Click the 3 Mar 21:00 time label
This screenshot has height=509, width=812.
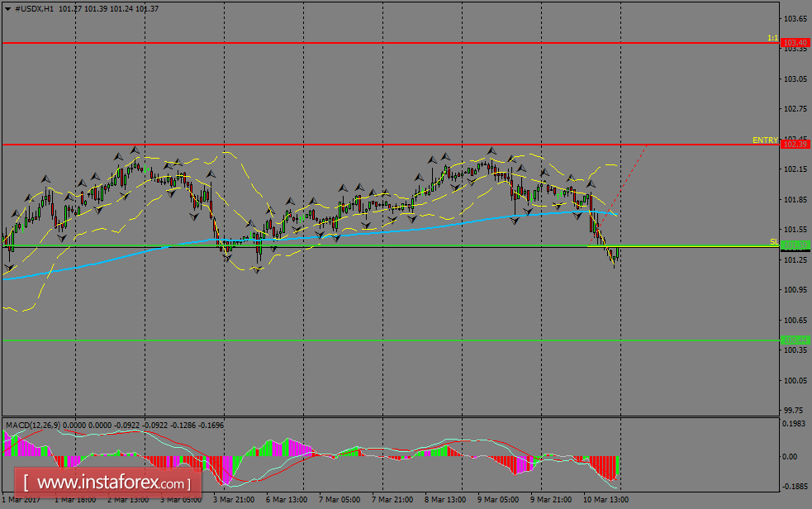pos(234,500)
